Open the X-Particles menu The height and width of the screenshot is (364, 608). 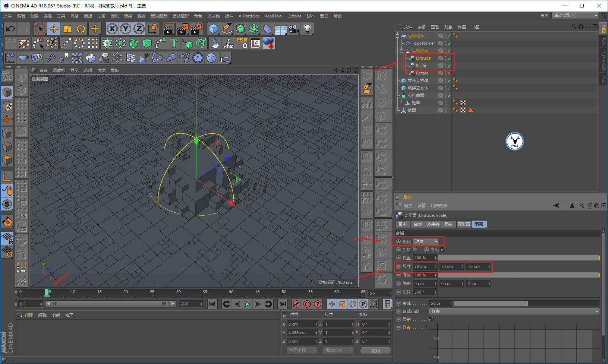[249, 16]
